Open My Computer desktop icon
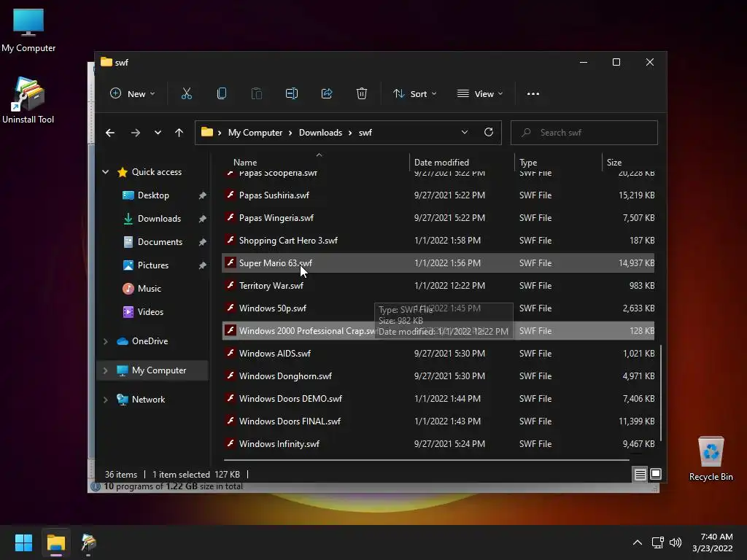Image resolution: width=747 pixels, height=560 pixels. [28, 30]
